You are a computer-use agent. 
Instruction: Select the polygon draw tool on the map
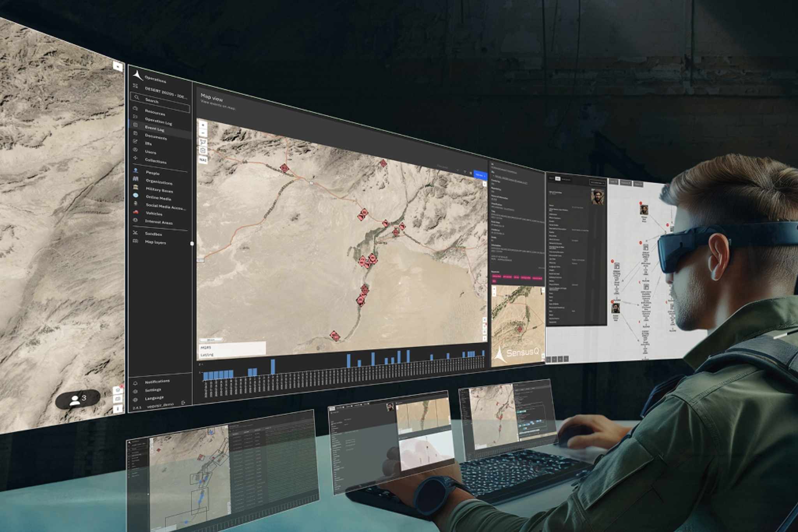(203, 142)
